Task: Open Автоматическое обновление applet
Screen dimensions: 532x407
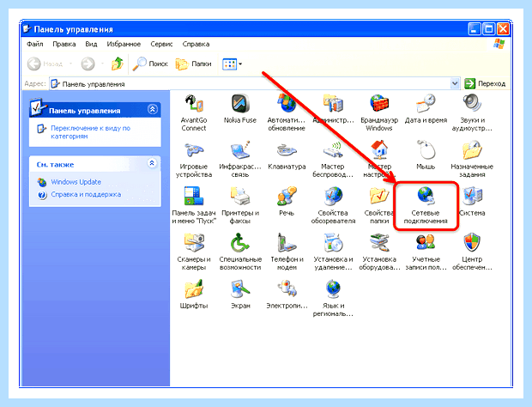Action: (x=287, y=113)
